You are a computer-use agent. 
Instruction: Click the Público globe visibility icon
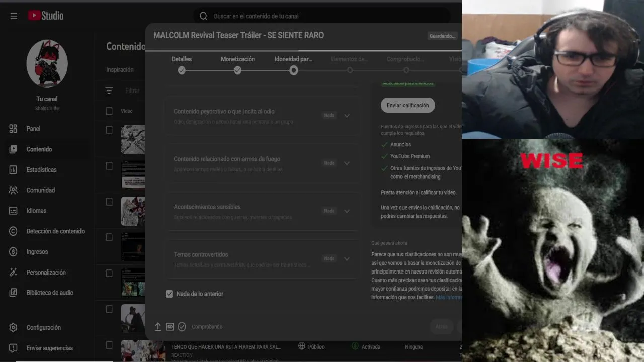302,346
